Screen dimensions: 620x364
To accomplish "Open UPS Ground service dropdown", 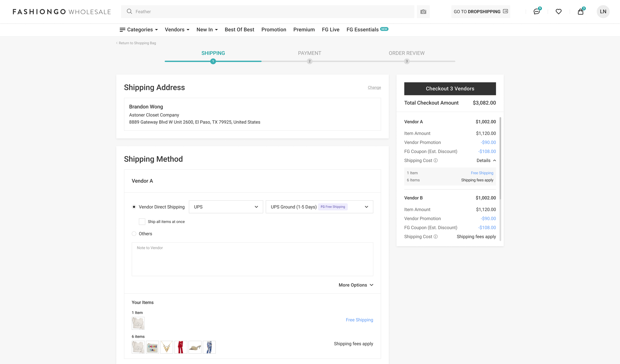I will coord(319,207).
